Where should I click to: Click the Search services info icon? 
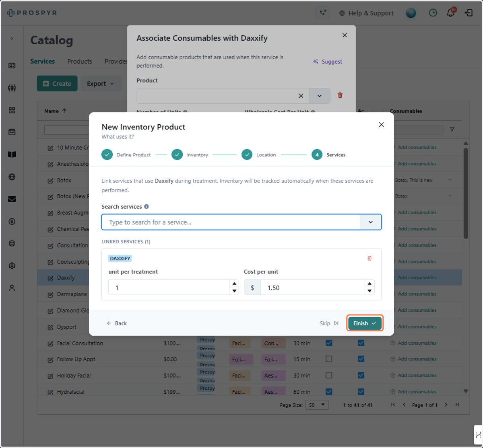coord(147,206)
